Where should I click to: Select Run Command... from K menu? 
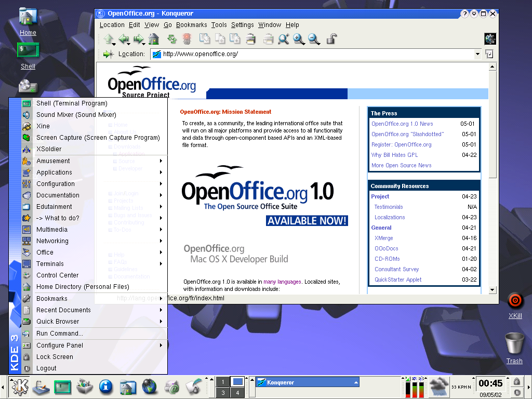pos(95,334)
